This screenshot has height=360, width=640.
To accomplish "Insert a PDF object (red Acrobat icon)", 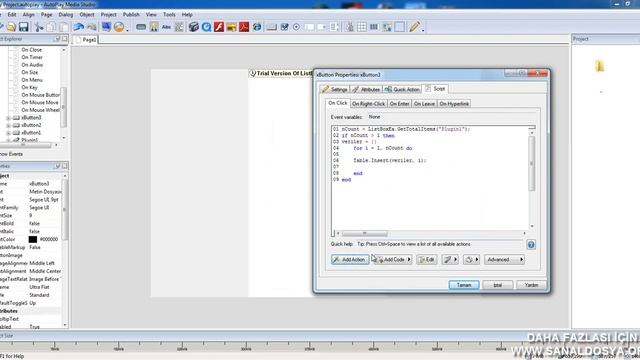I will [x=244, y=27].
